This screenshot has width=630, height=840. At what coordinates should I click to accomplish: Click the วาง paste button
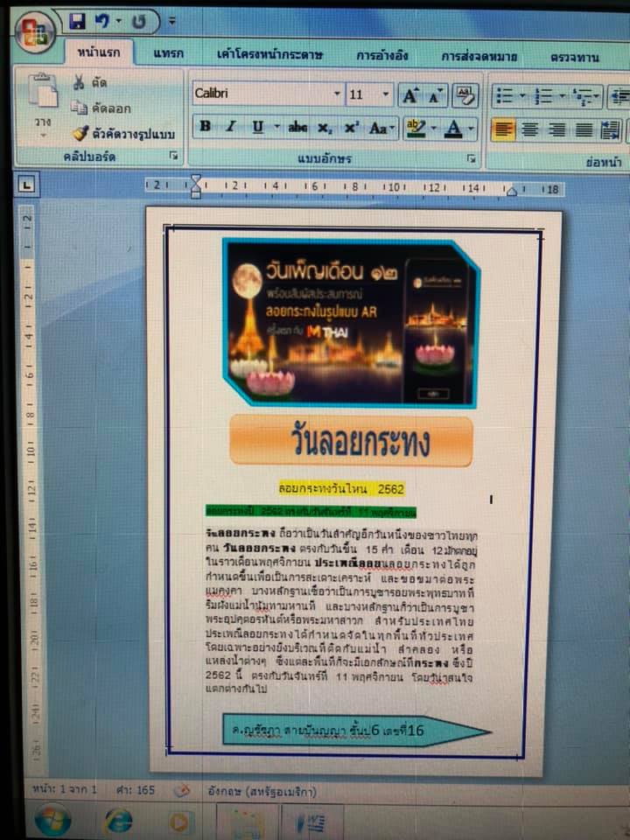click(42, 105)
